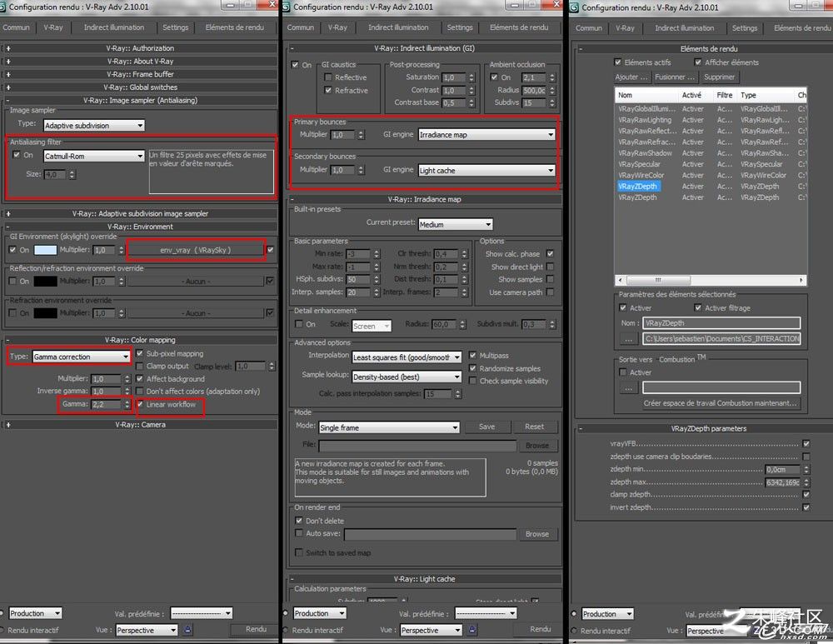The height and width of the screenshot is (644, 833).
Task: Click the Fusionner ... button
Action: tap(675, 77)
